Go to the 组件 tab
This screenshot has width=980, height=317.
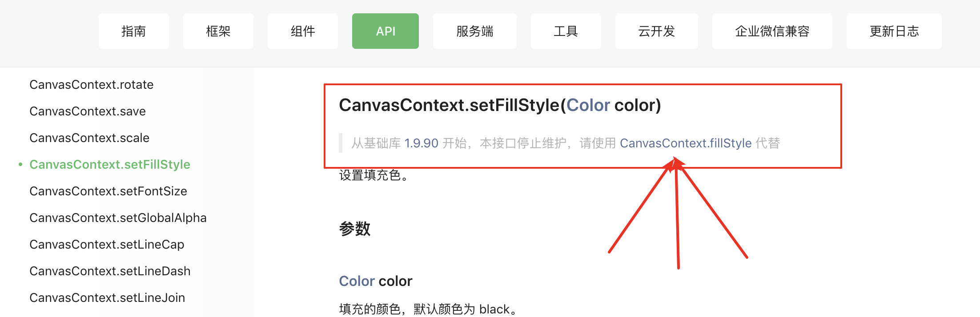[302, 31]
